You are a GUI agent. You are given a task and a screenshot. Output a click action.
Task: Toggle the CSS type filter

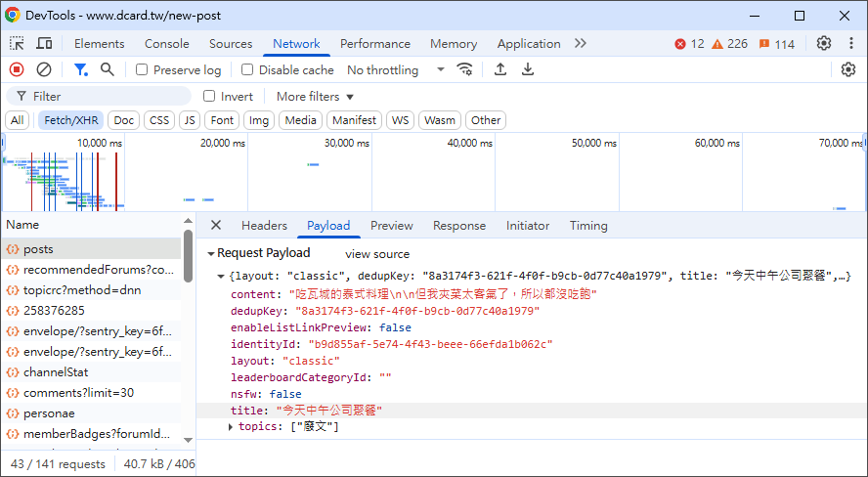pos(159,120)
